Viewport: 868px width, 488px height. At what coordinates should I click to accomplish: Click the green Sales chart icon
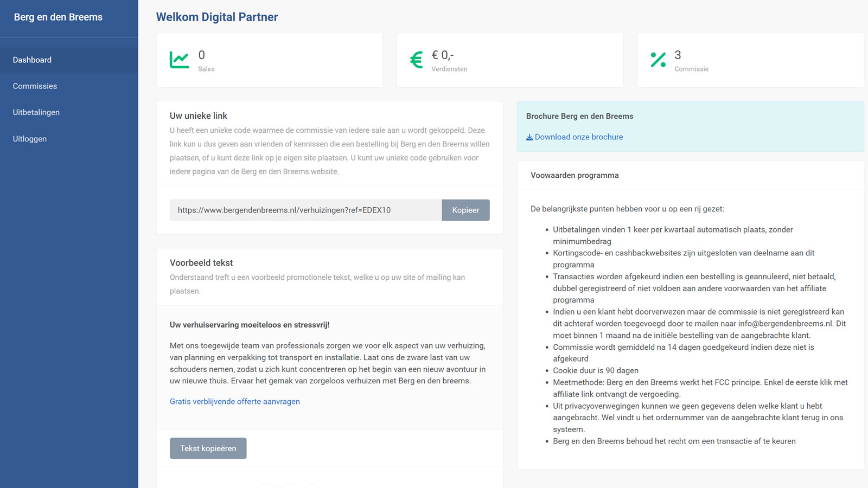[x=180, y=60]
